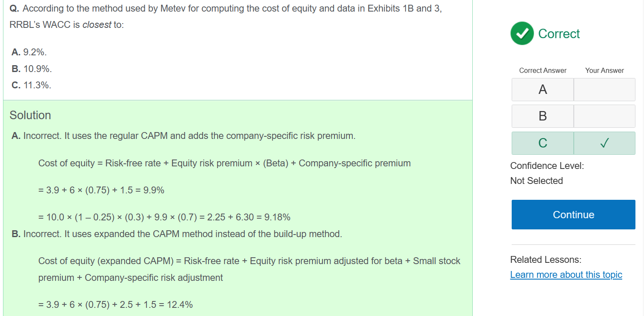Click the green Correct checkmark icon
This screenshot has width=644, height=316.
click(x=522, y=33)
